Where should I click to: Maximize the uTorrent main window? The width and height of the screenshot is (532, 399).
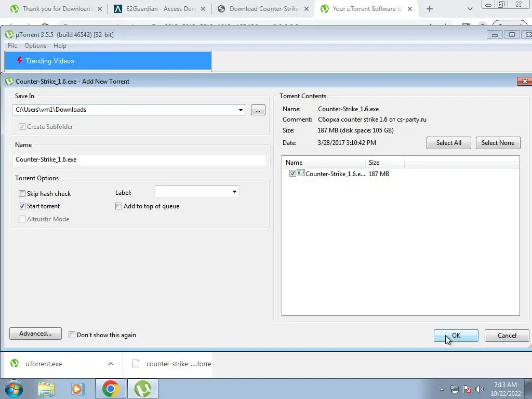[512, 35]
